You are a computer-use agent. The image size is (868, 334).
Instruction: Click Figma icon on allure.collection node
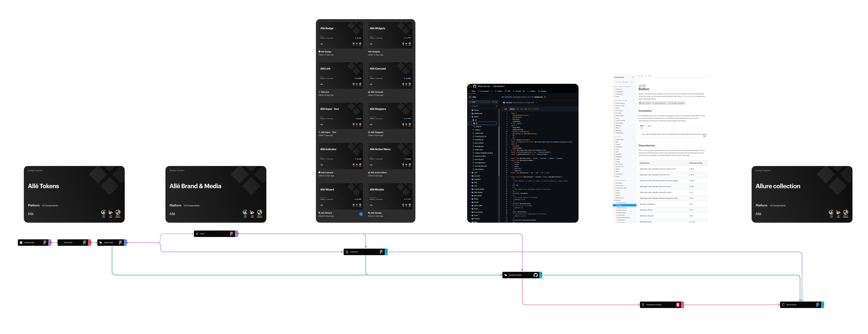pyautogui.click(x=817, y=305)
